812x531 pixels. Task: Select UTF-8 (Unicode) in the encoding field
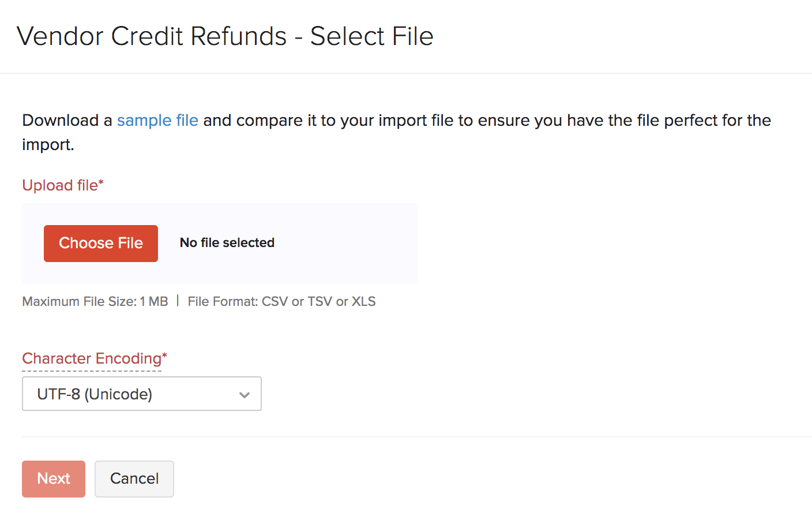[x=95, y=394]
